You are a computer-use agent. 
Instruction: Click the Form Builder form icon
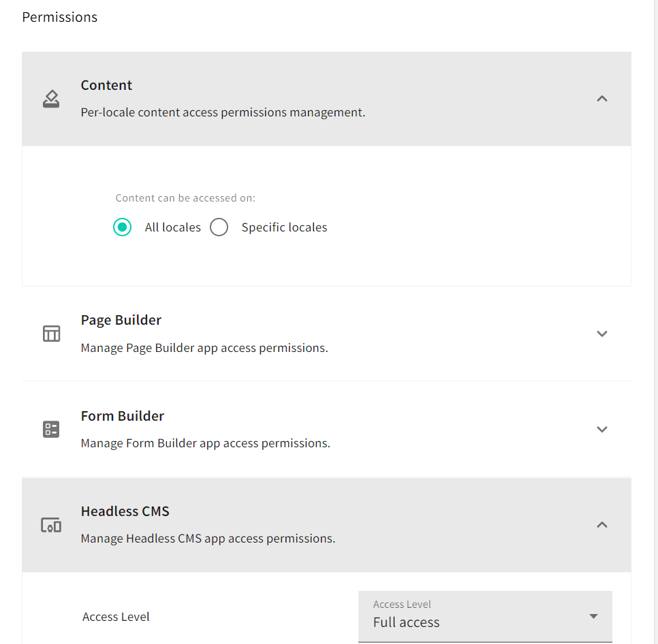[50, 429]
